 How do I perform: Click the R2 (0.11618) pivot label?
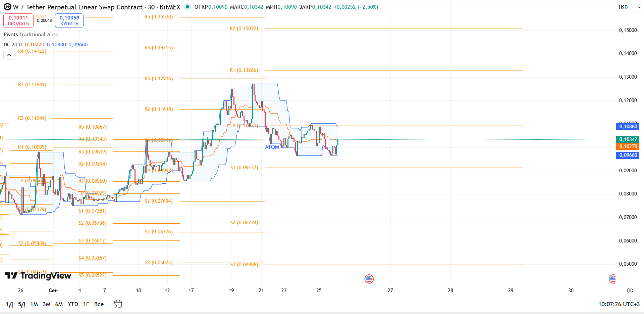pyautogui.click(x=159, y=109)
